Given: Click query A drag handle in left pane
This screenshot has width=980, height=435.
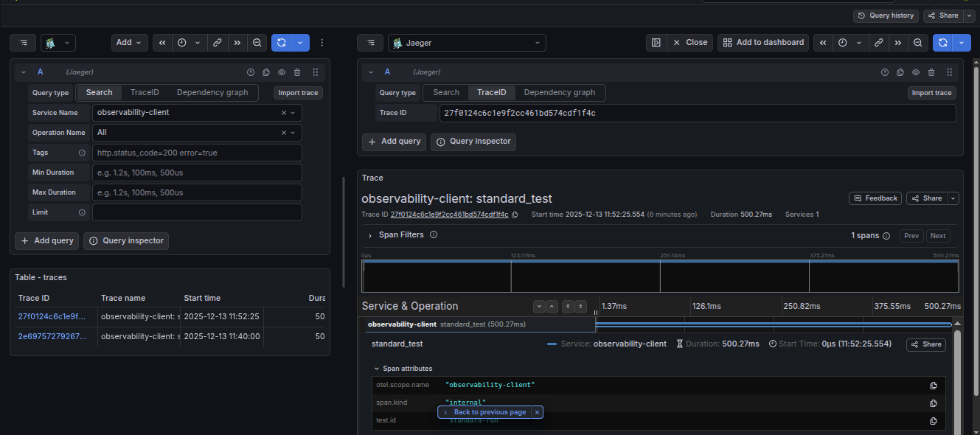Looking at the screenshot, I should coord(316,72).
